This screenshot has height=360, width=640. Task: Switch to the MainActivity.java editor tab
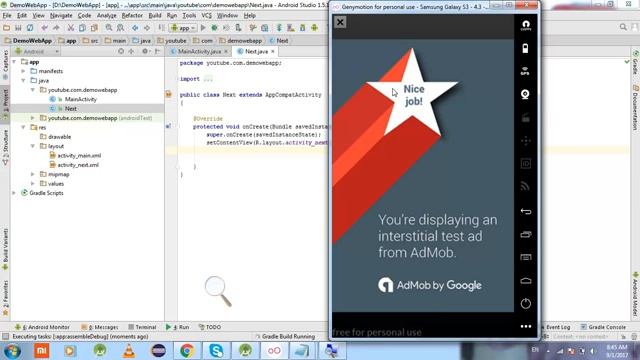pos(199,51)
